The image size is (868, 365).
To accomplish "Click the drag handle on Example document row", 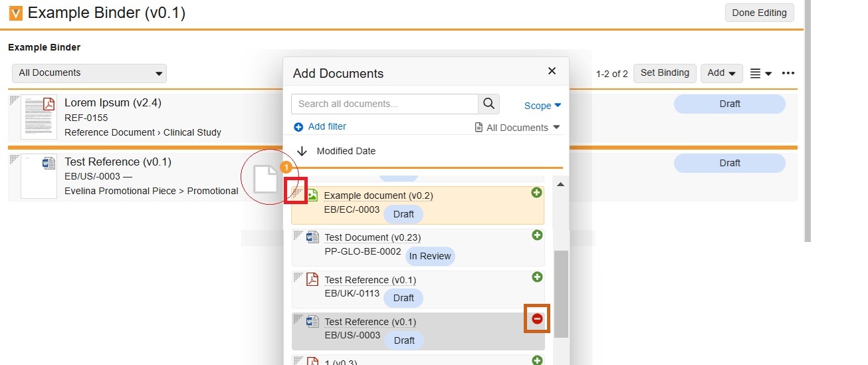I will point(296,191).
